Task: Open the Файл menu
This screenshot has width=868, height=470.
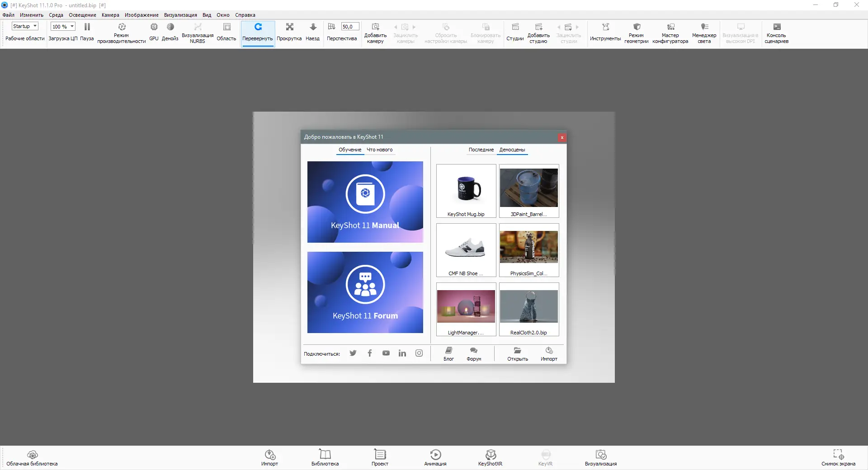Action: coord(9,15)
